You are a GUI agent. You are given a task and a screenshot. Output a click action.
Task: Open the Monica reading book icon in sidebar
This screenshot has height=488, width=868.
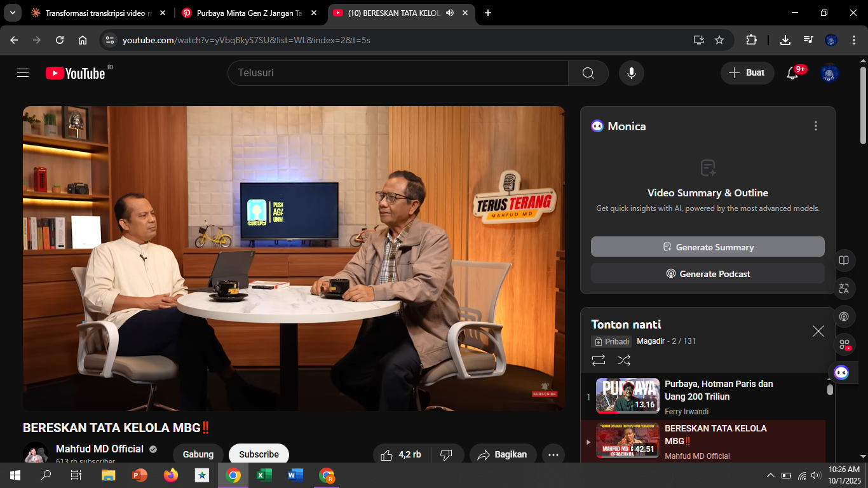click(844, 261)
